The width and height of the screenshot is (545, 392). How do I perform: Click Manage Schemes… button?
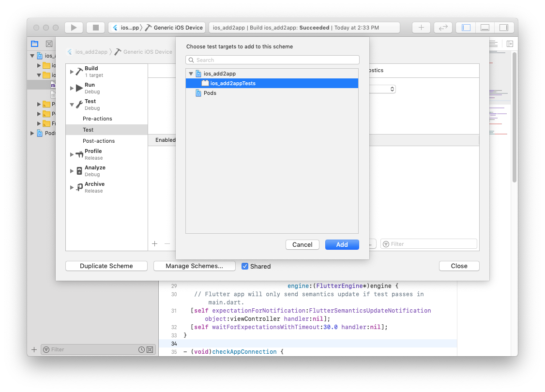194,266
